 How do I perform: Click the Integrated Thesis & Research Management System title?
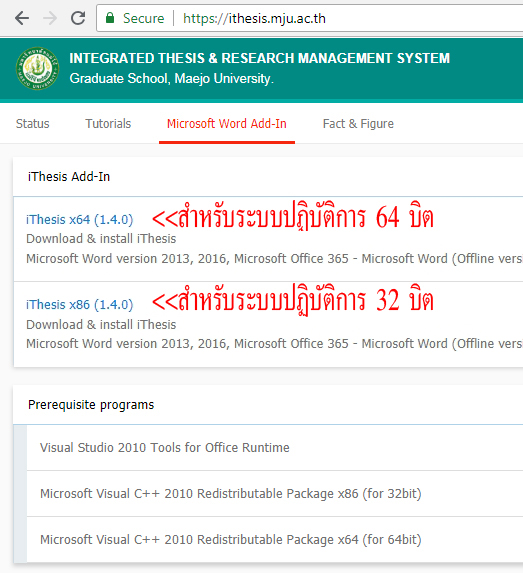[x=259, y=58]
